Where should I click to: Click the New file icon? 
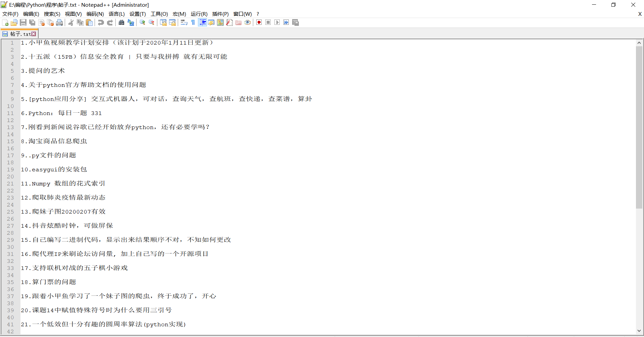[5, 22]
